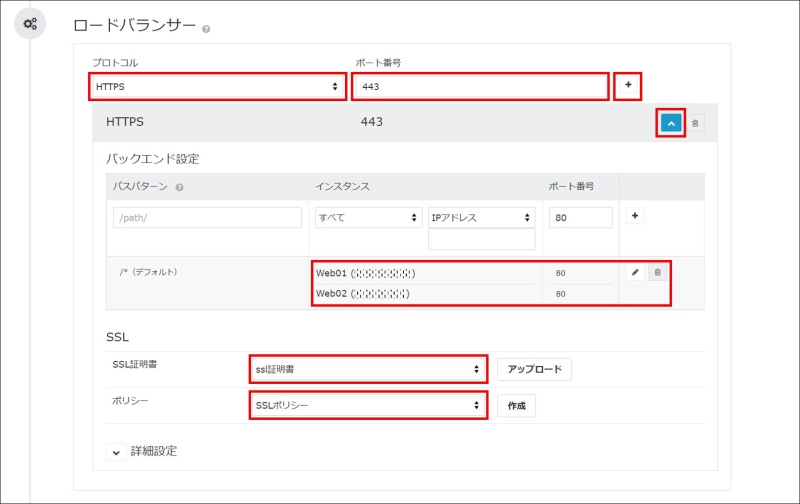Open the SSL証明書 dropdown
This screenshot has width=800, height=504.
point(367,369)
